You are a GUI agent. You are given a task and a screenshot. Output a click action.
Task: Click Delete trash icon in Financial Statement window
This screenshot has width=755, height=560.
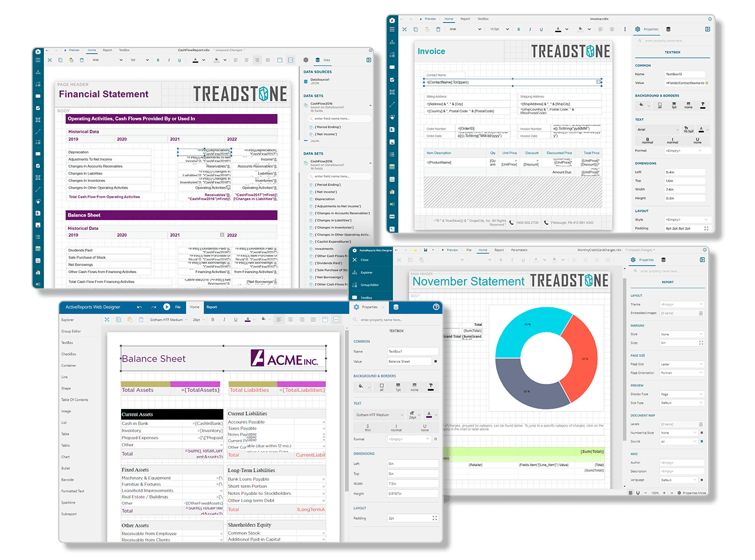click(81, 60)
